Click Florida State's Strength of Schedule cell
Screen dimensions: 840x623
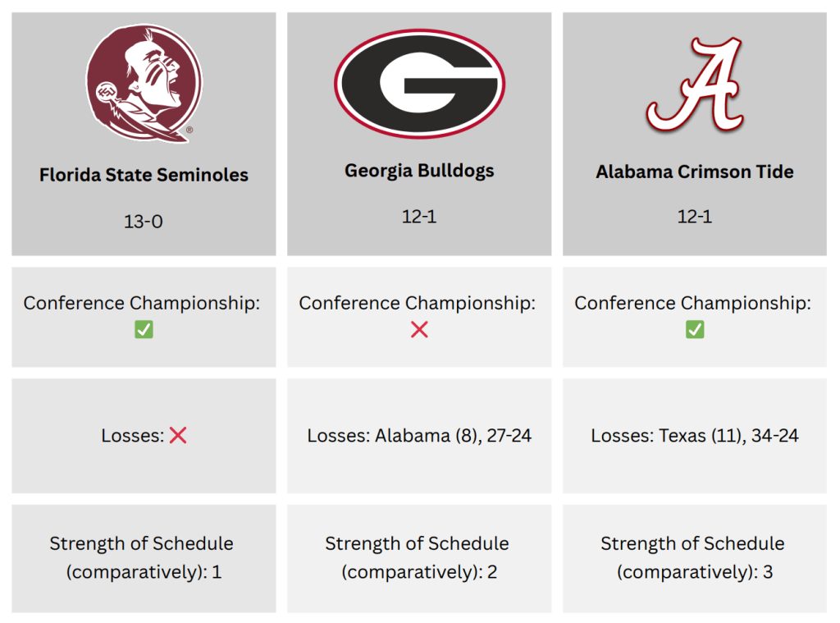[144, 558]
